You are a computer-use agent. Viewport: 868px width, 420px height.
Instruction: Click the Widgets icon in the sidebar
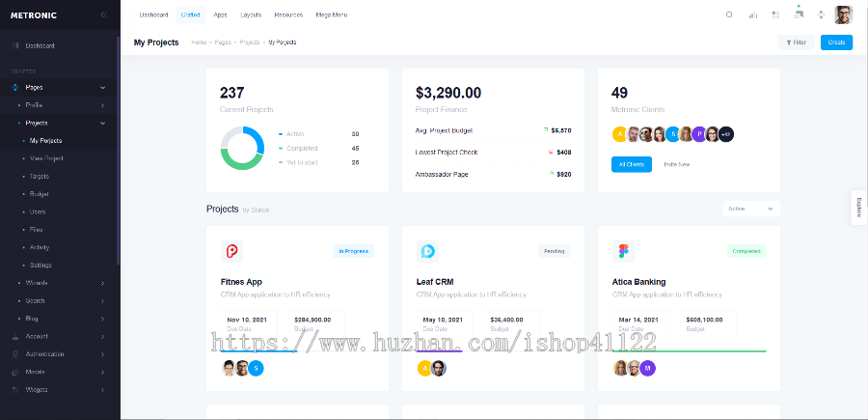(15, 389)
